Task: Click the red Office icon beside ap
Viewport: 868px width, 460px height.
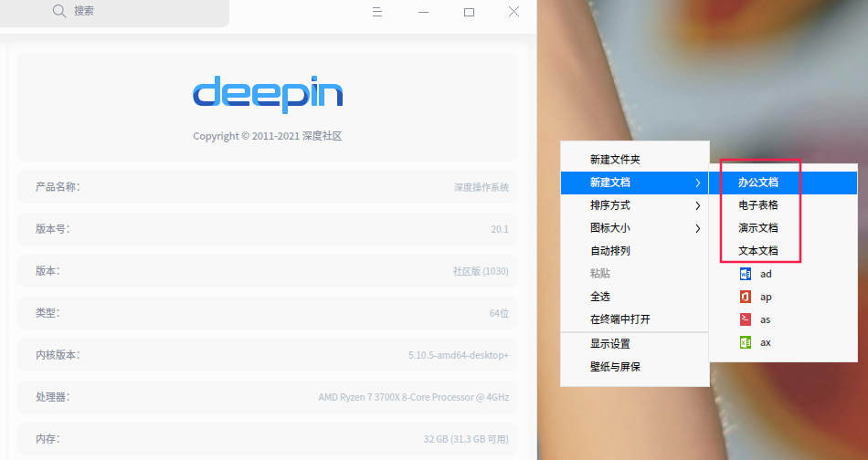Action: (746, 297)
